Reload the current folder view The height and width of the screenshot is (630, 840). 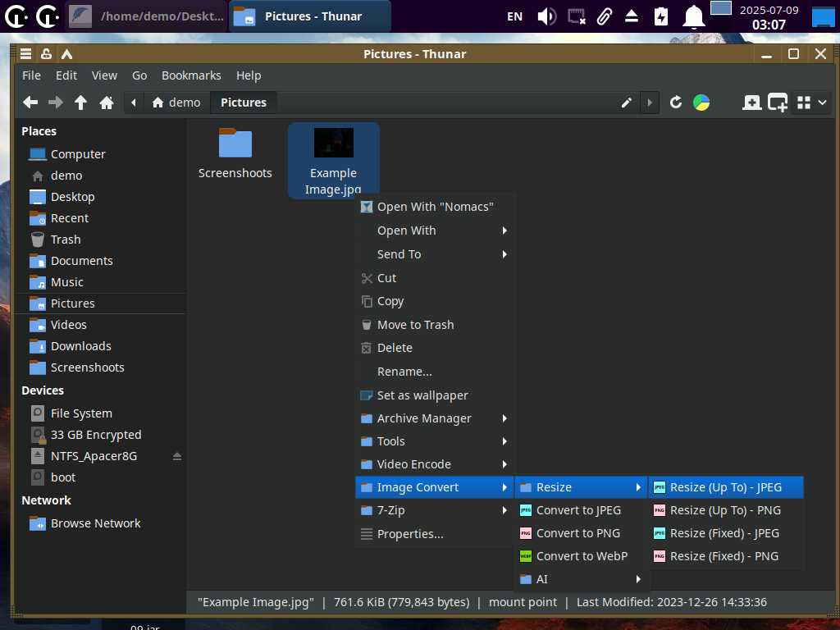point(676,102)
